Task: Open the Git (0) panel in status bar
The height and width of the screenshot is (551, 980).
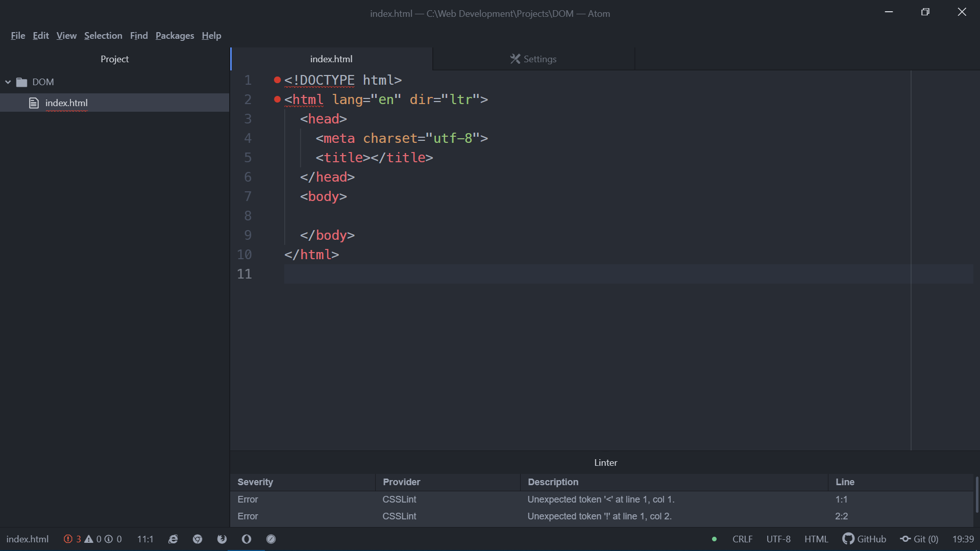Action: pyautogui.click(x=919, y=539)
